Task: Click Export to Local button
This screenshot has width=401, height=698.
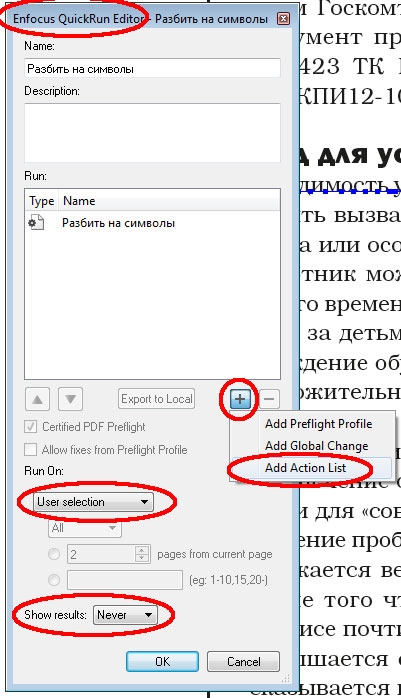Action: coord(157,399)
